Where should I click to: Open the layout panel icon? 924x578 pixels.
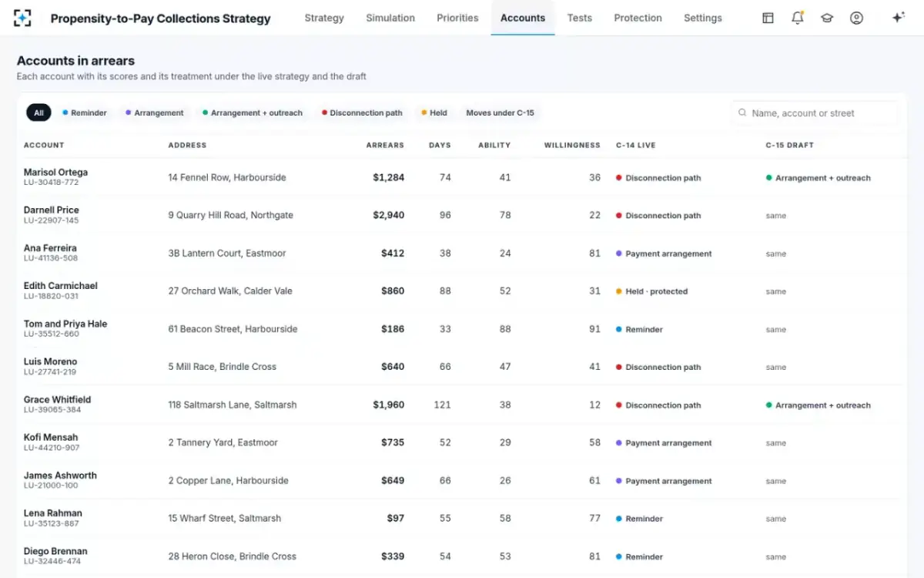[768, 18]
